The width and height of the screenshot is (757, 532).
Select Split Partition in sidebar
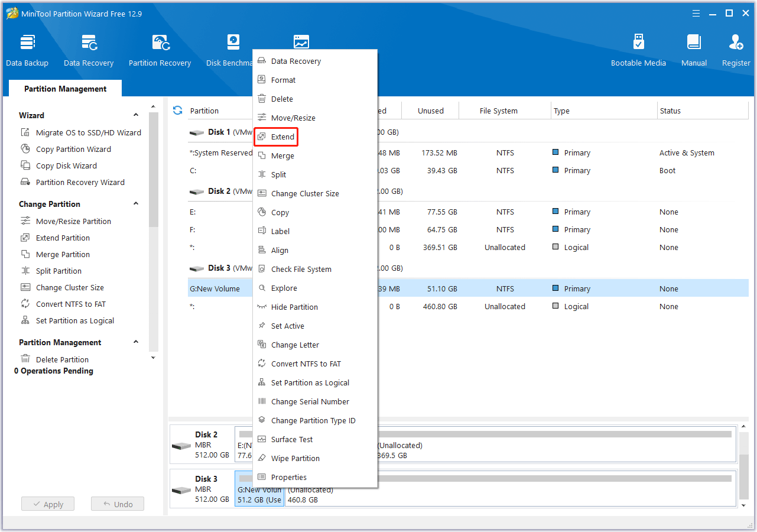[x=51, y=271]
